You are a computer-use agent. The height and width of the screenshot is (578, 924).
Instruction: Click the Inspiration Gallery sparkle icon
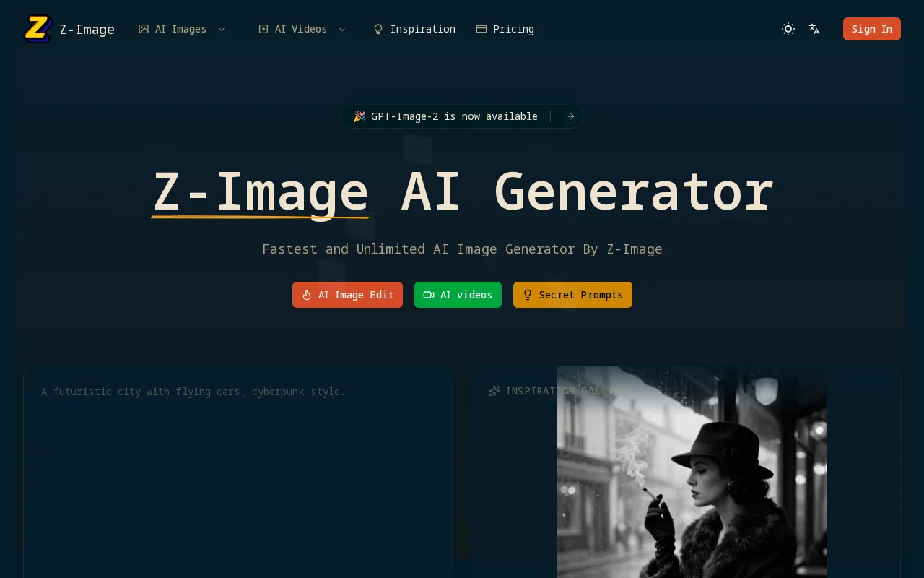click(x=494, y=391)
